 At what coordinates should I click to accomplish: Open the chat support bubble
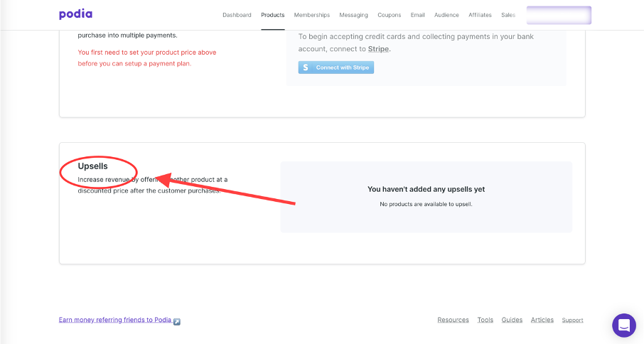[x=624, y=325]
